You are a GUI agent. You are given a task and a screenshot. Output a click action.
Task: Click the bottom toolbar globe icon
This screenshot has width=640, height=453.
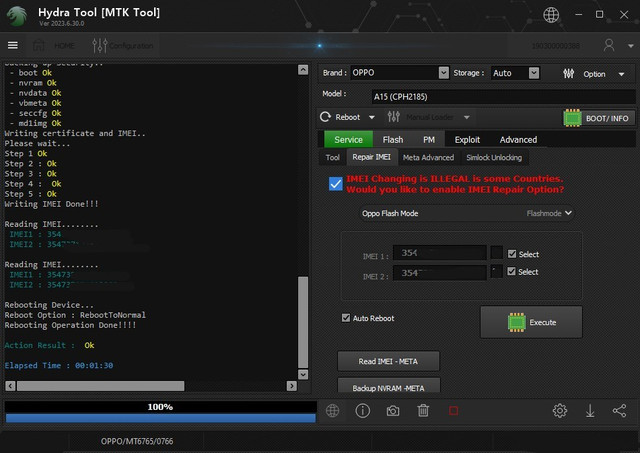click(x=332, y=411)
